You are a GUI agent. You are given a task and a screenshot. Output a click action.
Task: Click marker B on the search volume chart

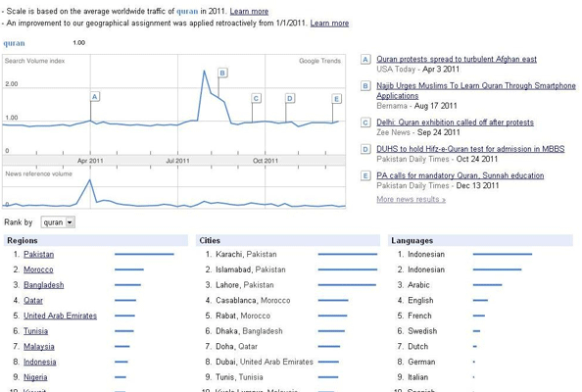[222, 73]
